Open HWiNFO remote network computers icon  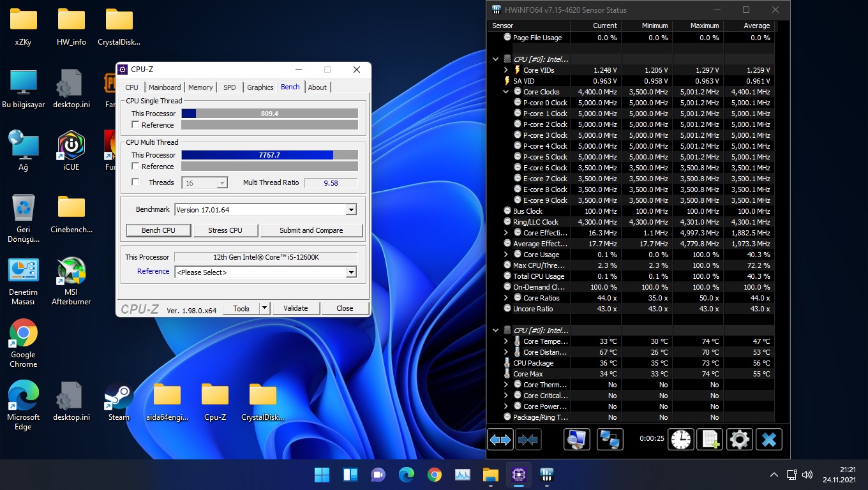click(x=610, y=439)
